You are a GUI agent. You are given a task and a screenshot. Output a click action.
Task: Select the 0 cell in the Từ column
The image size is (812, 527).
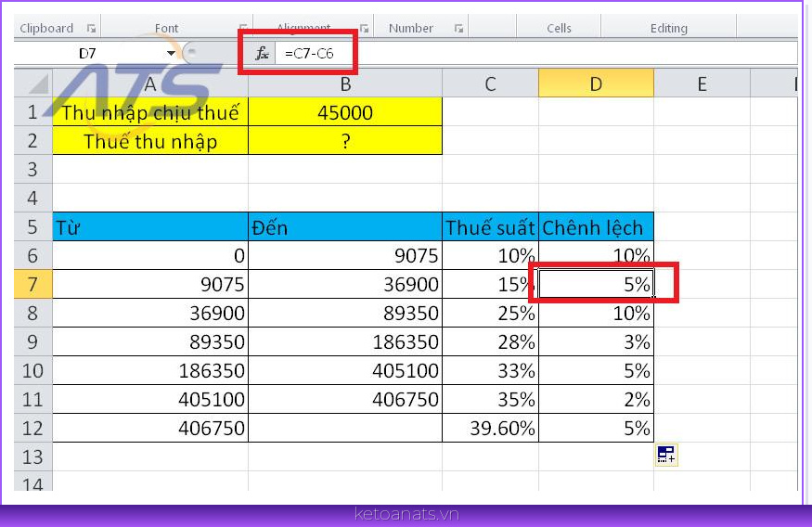(x=150, y=255)
